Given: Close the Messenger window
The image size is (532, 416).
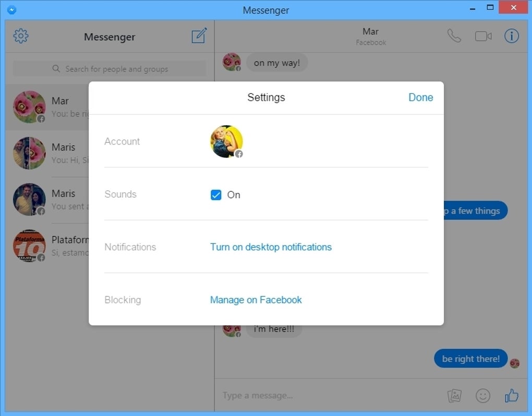Looking at the screenshot, I should click(513, 7).
